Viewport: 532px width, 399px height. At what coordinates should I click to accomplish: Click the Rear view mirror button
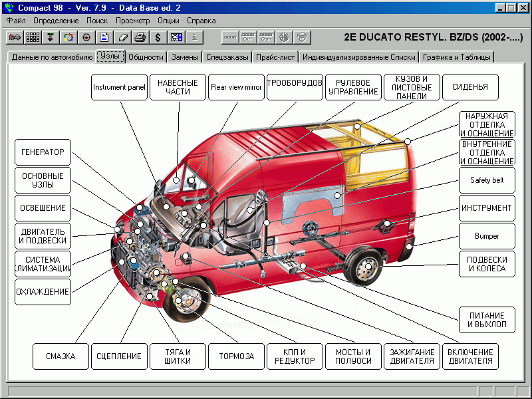click(x=236, y=87)
